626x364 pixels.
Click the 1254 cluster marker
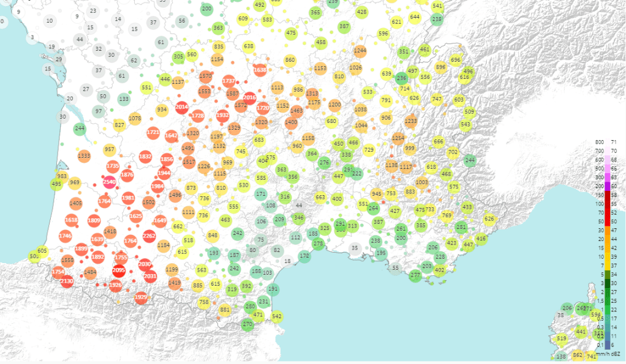point(398,138)
